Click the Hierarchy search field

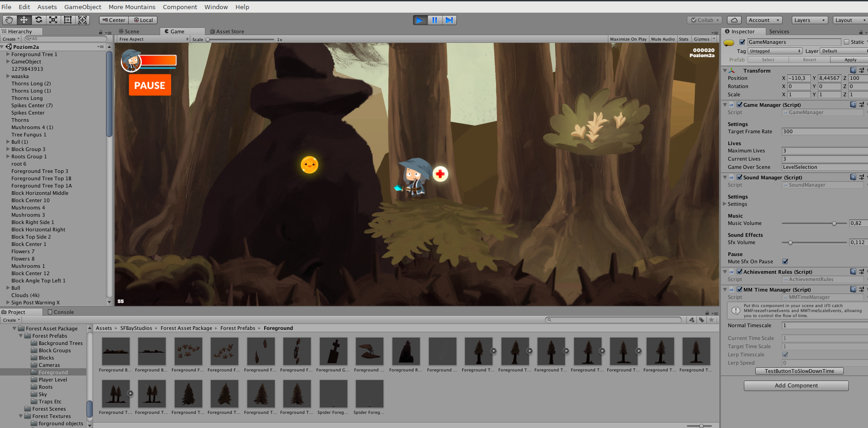click(x=65, y=39)
